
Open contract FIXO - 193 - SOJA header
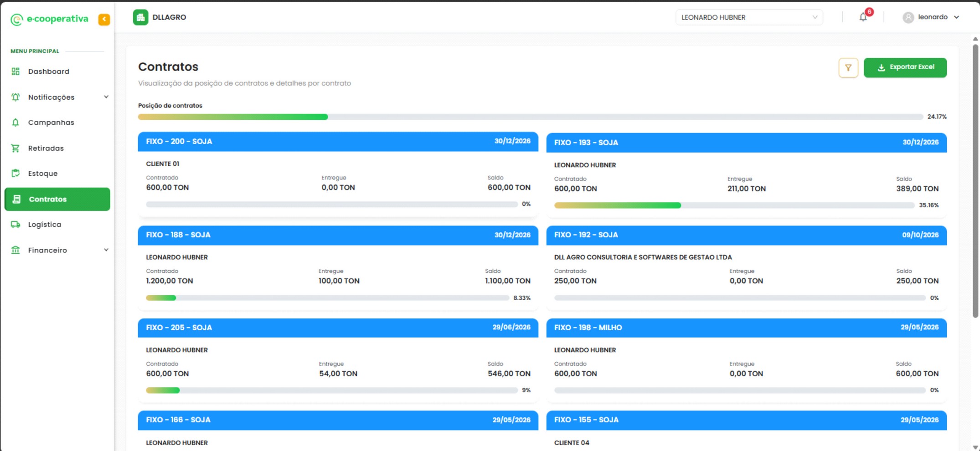click(x=746, y=143)
